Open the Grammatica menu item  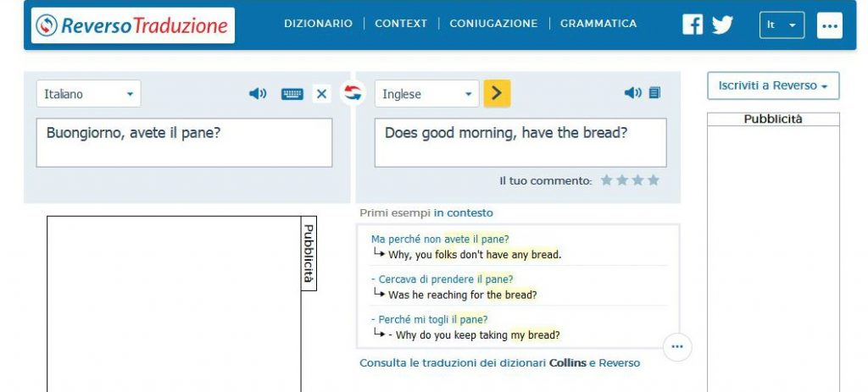(x=598, y=24)
